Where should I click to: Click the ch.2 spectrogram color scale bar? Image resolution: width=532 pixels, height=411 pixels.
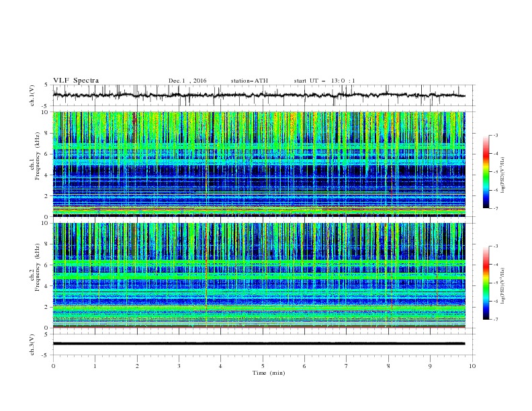click(x=486, y=283)
